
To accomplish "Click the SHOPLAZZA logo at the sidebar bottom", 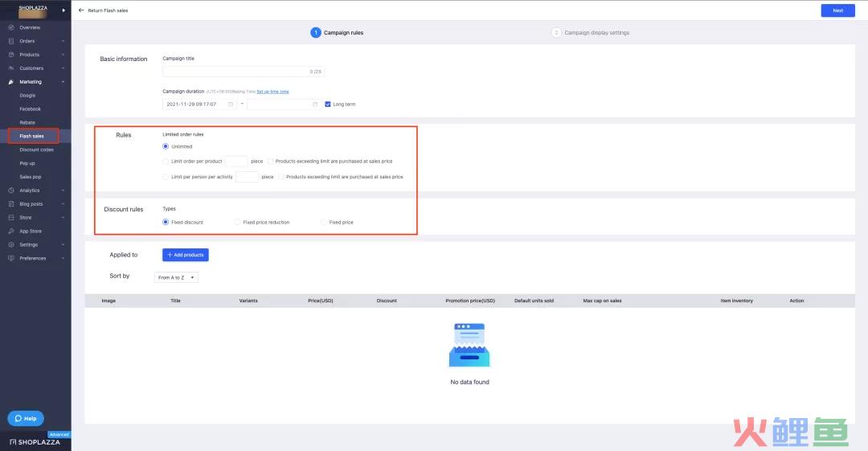I will (x=35, y=442).
